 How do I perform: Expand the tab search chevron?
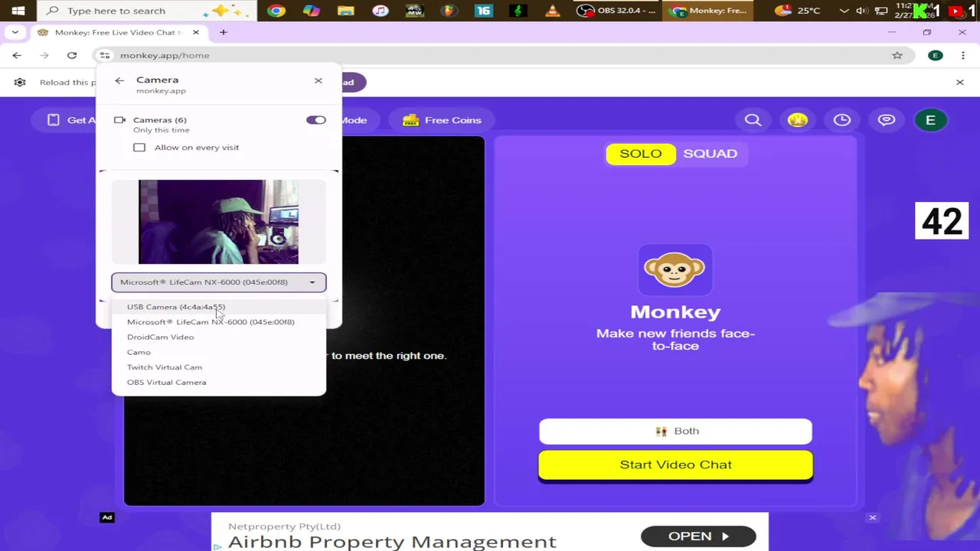[x=15, y=32]
